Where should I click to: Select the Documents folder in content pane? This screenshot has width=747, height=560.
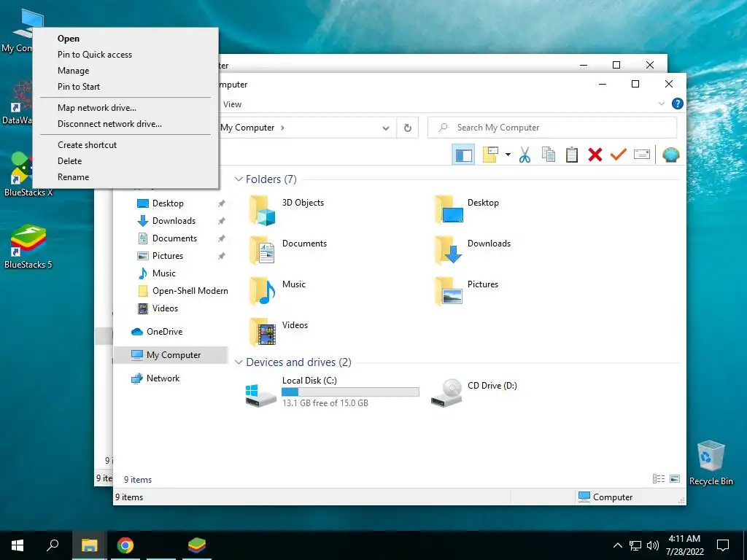pos(288,251)
